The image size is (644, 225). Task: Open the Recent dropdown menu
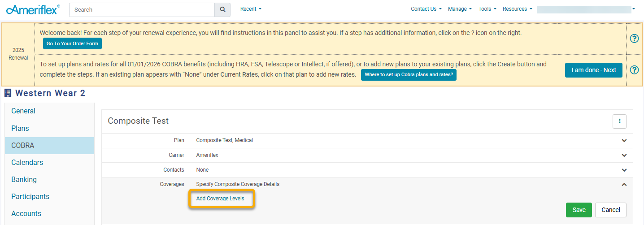[251, 9]
